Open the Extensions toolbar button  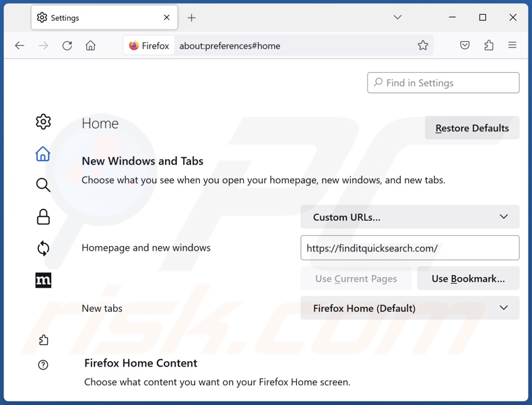489,46
